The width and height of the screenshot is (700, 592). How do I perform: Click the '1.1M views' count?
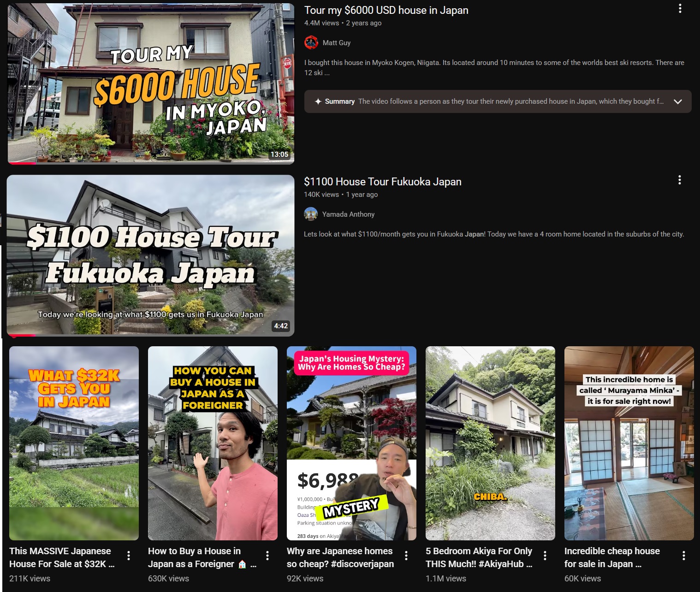446,578
